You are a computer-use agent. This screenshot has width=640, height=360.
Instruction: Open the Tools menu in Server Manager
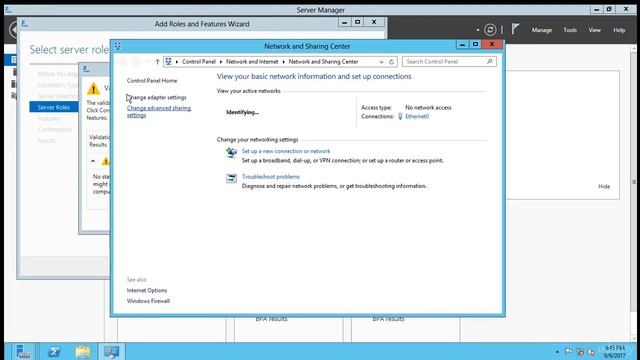570,30
